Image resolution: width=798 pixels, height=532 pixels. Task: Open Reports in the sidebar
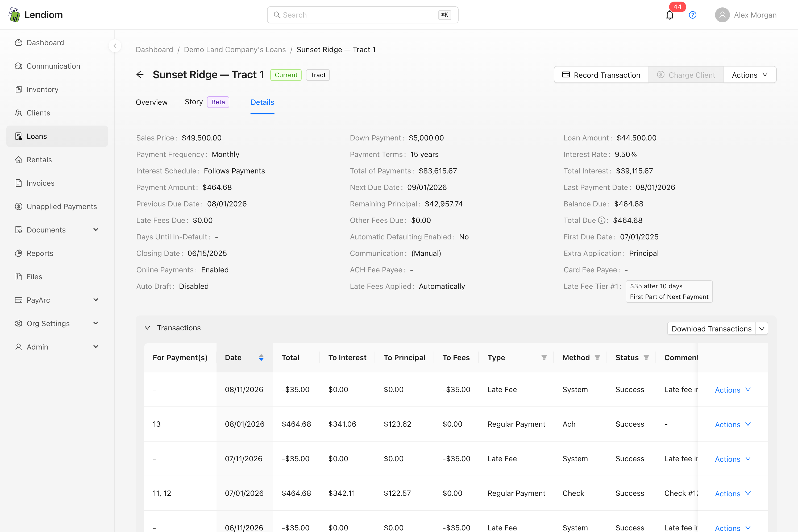(x=57, y=253)
